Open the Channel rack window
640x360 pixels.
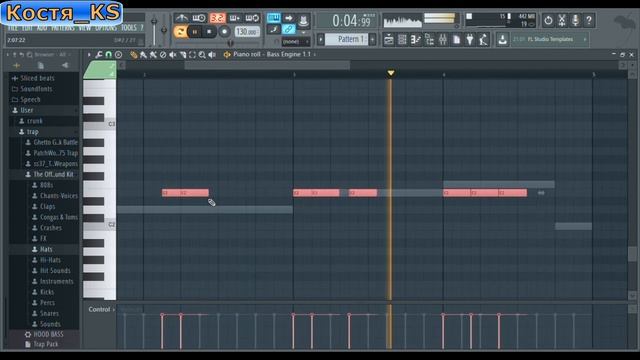click(x=402, y=40)
